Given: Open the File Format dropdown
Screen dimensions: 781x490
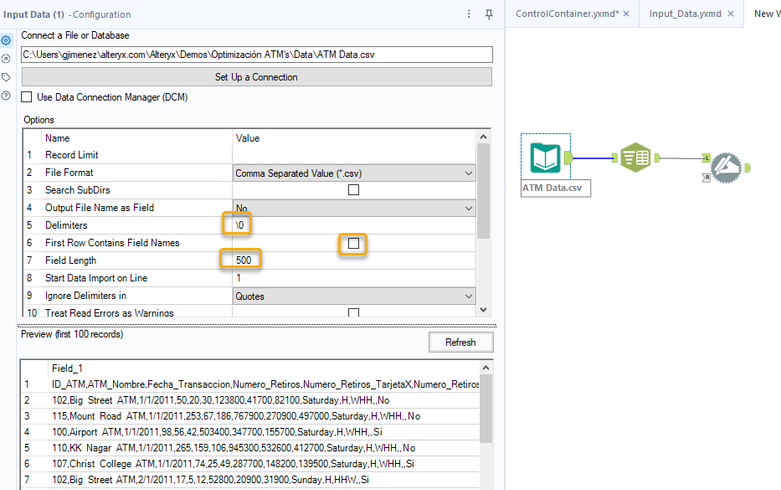Looking at the screenshot, I should click(x=354, y=173).
